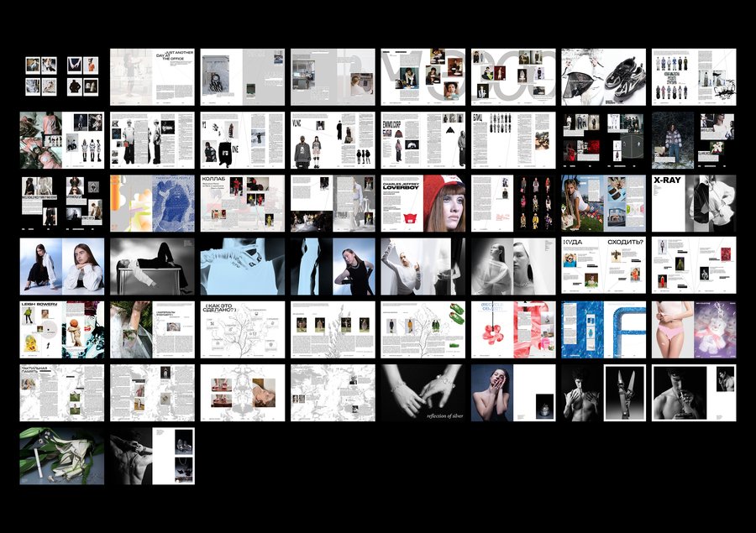The width and height of the screenshot is (756, 533).
Task: Open the 'КУДА СХОДИТЬ?' spread
Action: point(604,266)
